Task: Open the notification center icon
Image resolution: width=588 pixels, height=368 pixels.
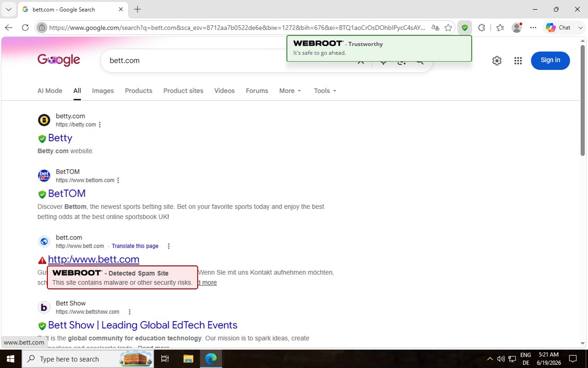Action: (x=573, y=359)
